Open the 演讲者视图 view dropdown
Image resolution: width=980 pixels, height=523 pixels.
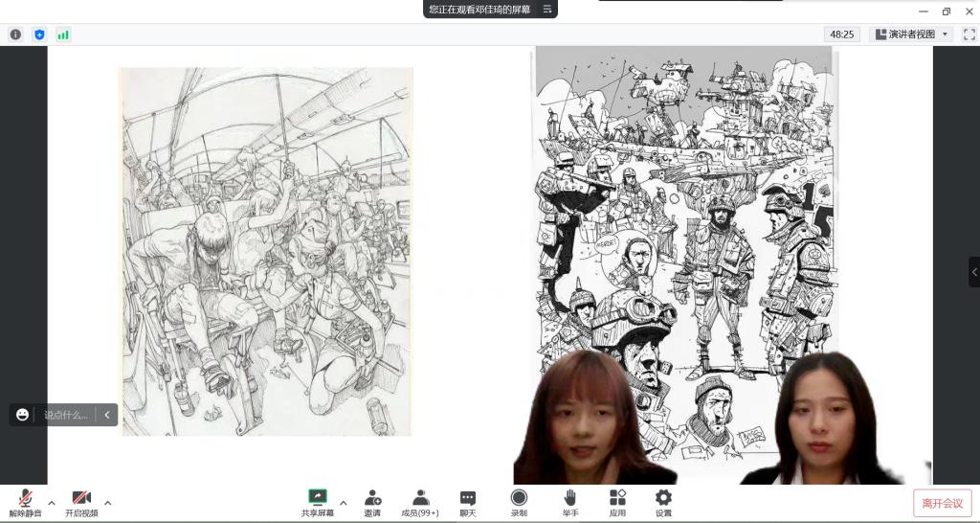912,34
